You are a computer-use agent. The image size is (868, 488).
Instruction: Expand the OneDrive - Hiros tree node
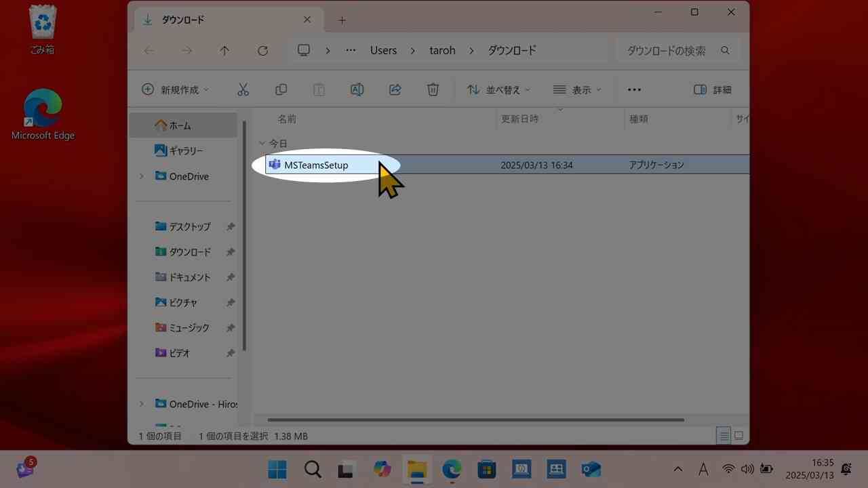[x=141, y=404]
